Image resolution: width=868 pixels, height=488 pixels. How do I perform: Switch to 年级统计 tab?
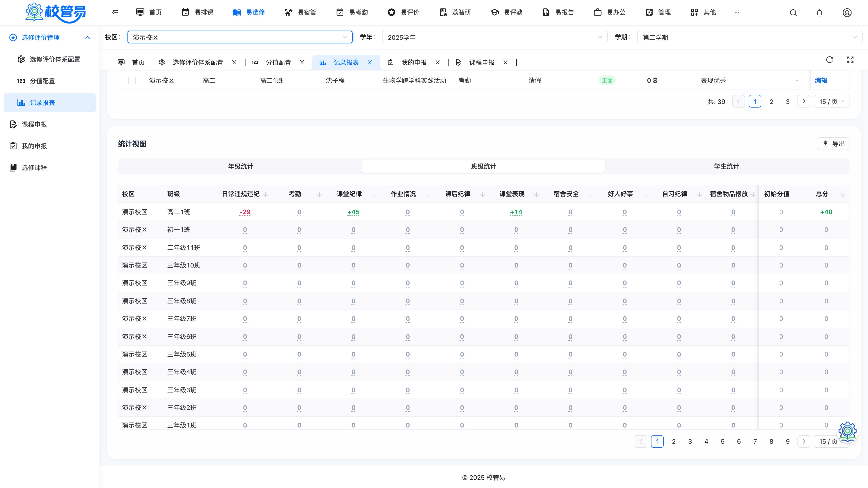point(240,166)
